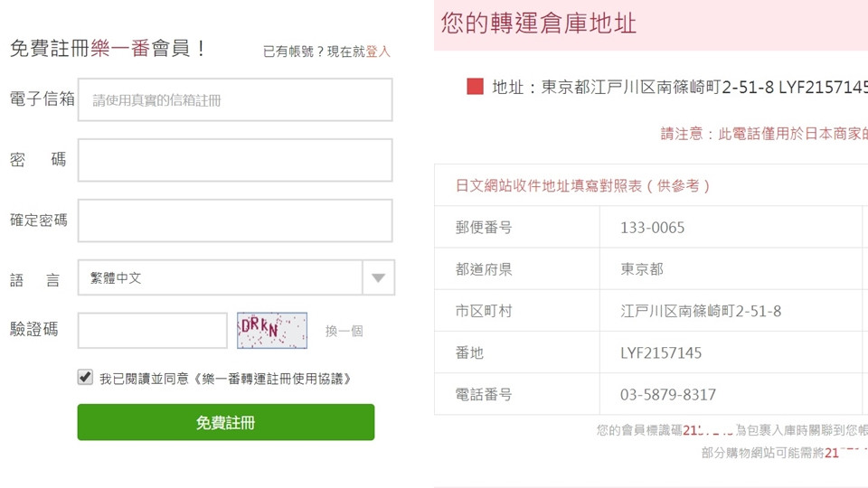Select the phone number 03-5879-8317
Viewport: 868px width, 488px height.
[x=668, y=394]
